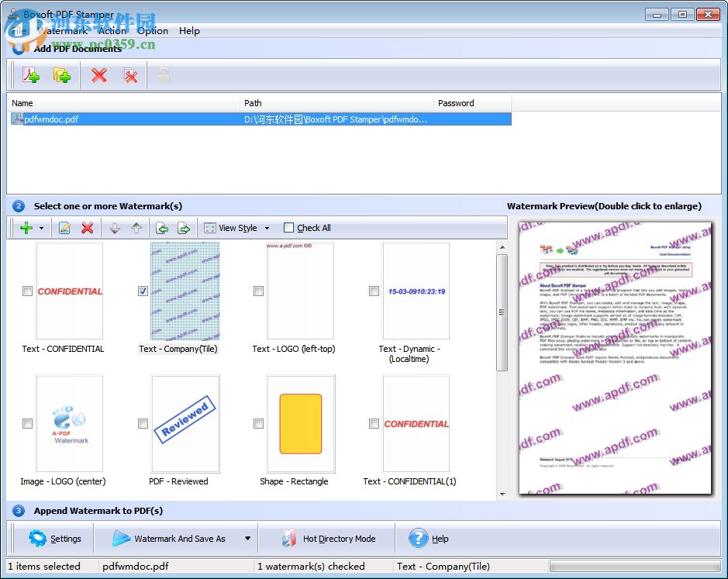Expand the Watermark And Save As dropdown
Viewport: 728px width, 579px height.
[248, 539]
